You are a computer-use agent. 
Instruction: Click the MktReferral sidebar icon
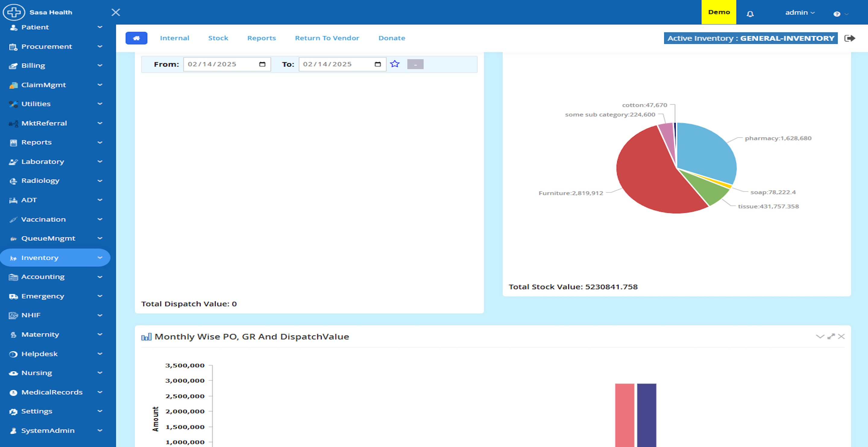click(x=14, y=123)
